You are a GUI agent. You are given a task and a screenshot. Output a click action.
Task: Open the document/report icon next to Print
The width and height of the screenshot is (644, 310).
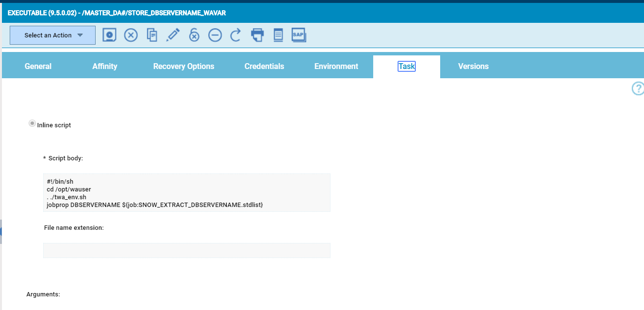click(x=278, y=34)
